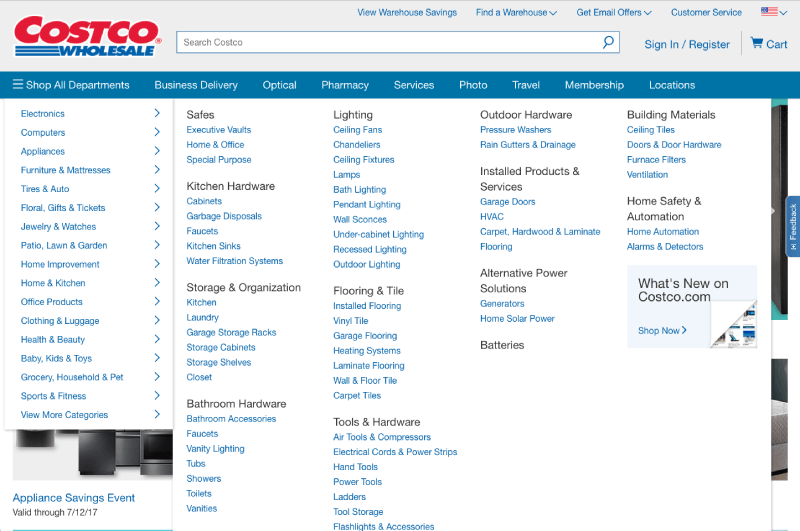Open the Services menu item
The height and width of the screenshot is (531, 800).
coord(414,85)
